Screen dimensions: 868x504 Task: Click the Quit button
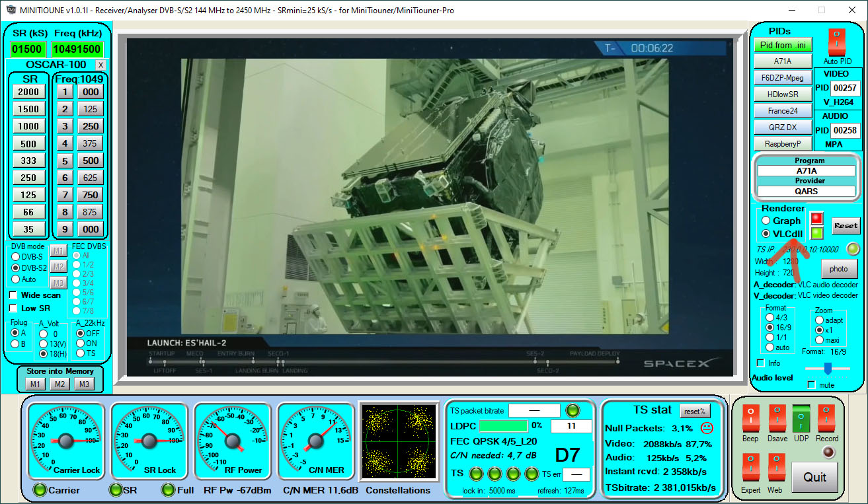pyautogui.click(x=814, y=477)
